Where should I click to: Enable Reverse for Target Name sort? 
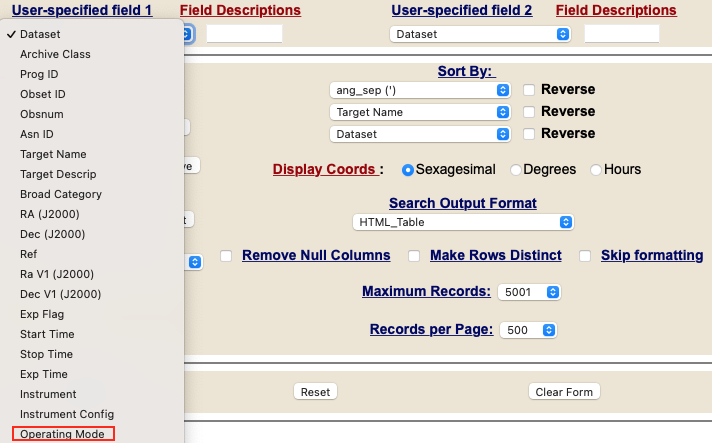[529, 112]
